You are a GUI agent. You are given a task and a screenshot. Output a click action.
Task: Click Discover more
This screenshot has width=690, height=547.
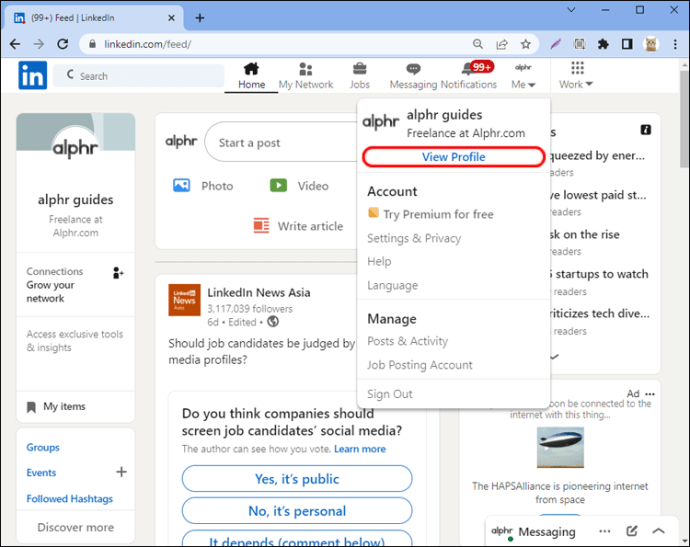pyautogui.click(x=76, y=527)
